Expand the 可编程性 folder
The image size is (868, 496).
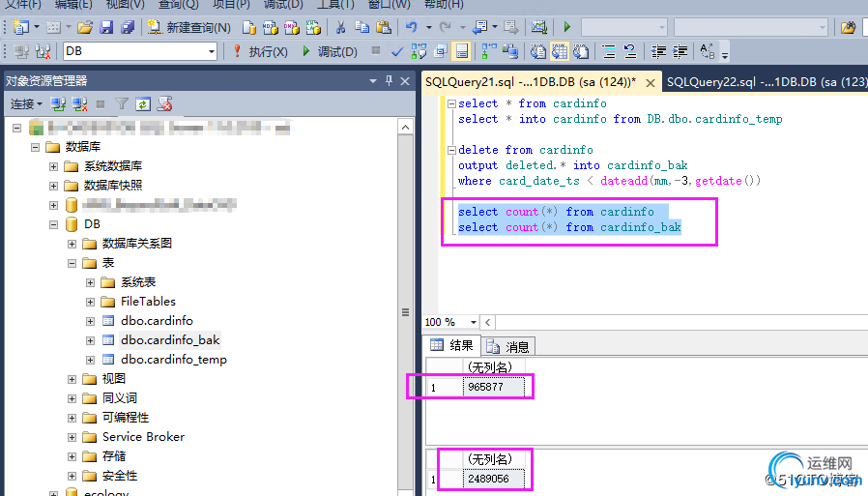(72, 418)
